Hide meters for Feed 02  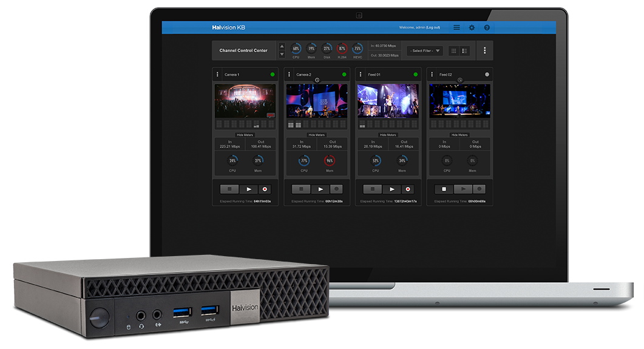point(459,135)
